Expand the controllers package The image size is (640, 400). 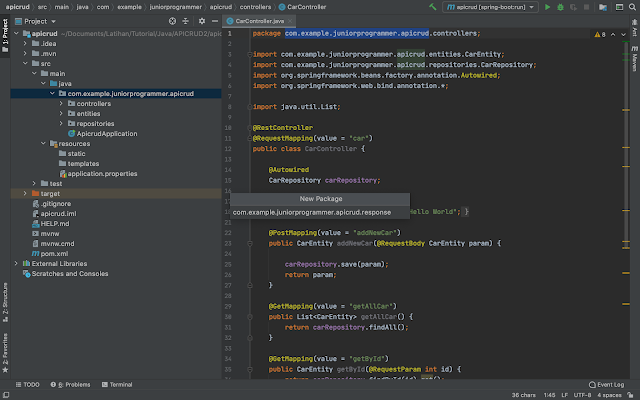click(x=61, y=103)
